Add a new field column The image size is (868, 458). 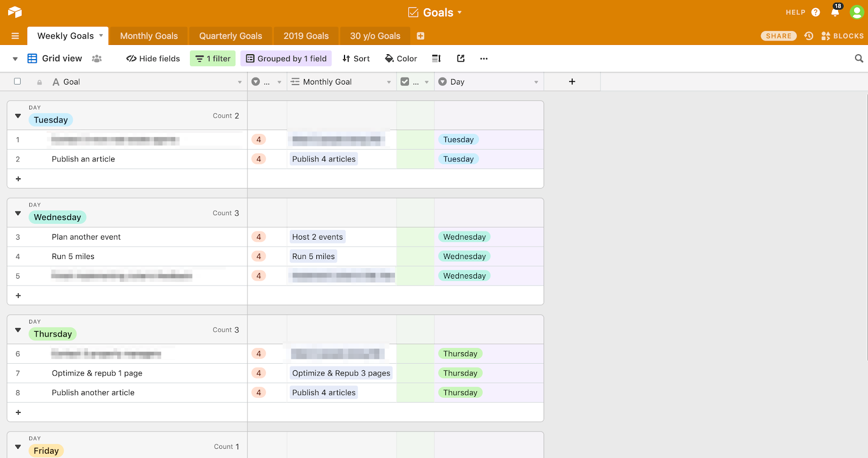[572, 81]
